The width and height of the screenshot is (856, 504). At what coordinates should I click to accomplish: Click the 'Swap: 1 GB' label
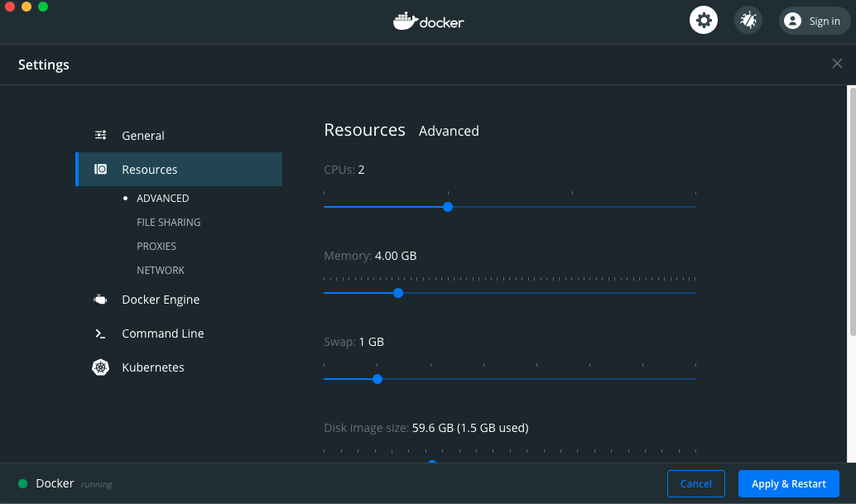click(x=353, y=342)
